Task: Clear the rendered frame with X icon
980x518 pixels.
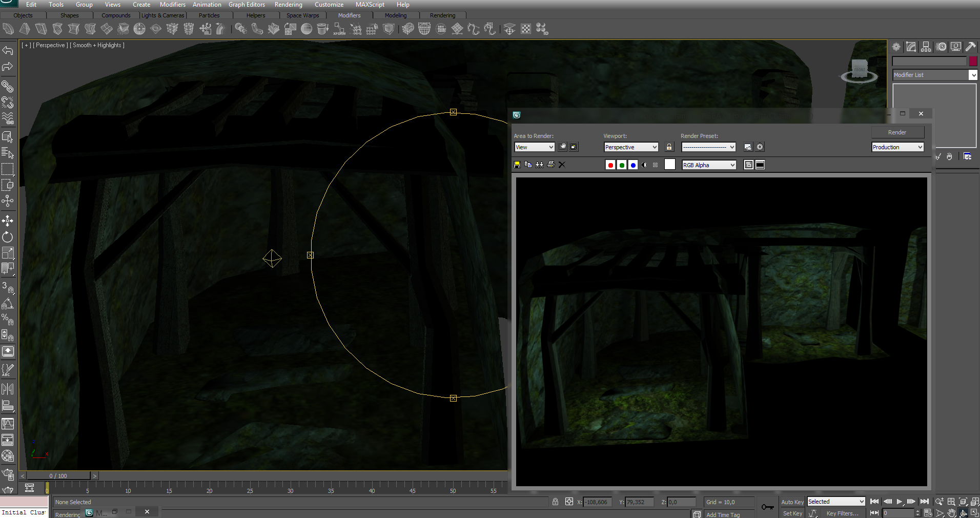Action: pos(562,165)
